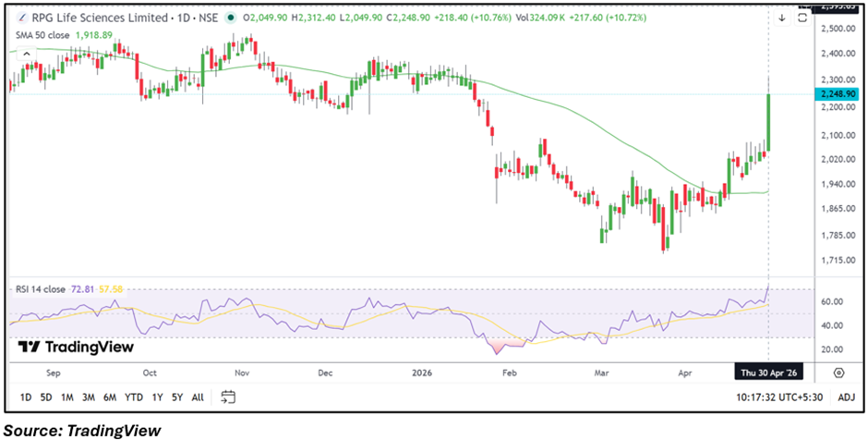This screenshot has height=440, width=868.
Task: Open chart settings hexagon gear icon
Action: point(838,373)
